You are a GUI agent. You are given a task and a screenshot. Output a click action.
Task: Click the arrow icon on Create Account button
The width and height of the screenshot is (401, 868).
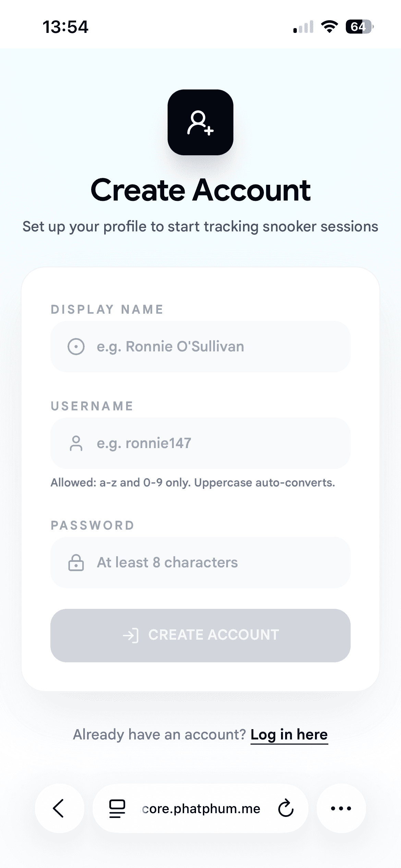(x=131, y=635)
